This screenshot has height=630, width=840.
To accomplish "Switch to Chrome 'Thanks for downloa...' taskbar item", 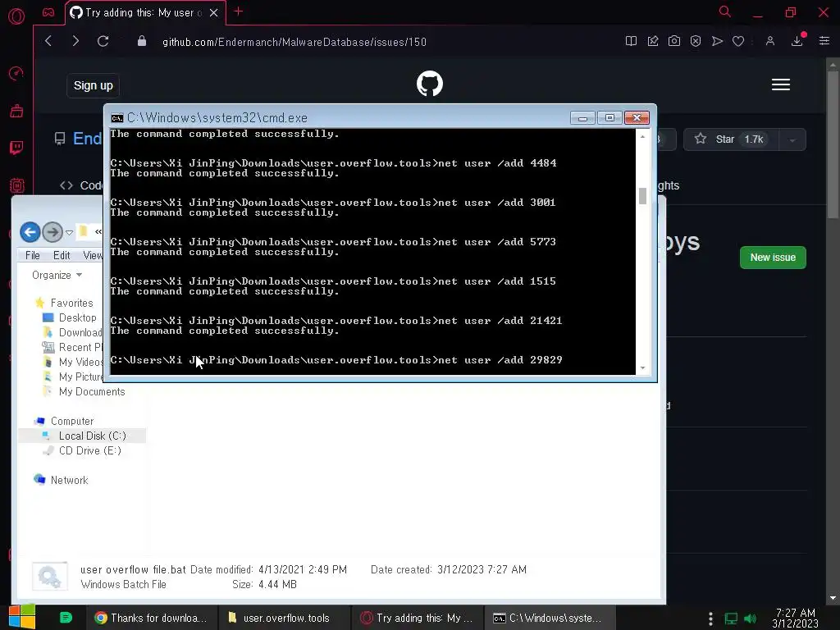I will pos(151,618).
